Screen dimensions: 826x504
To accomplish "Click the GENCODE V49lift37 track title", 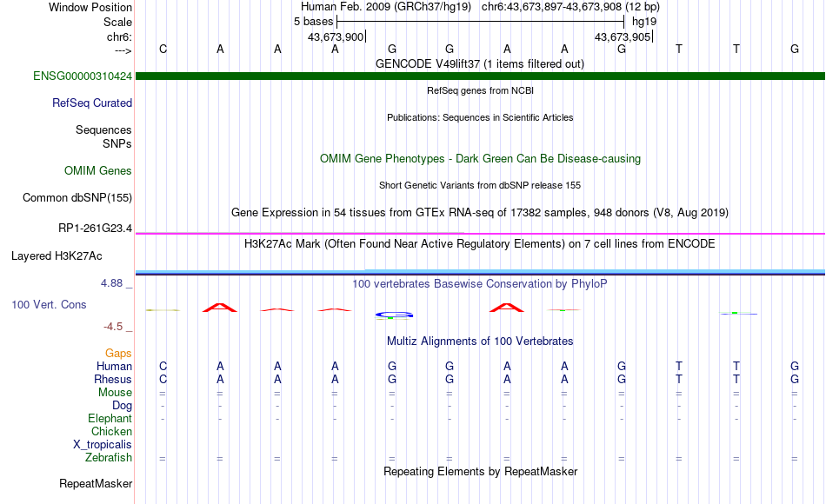I will coord(480,63).
